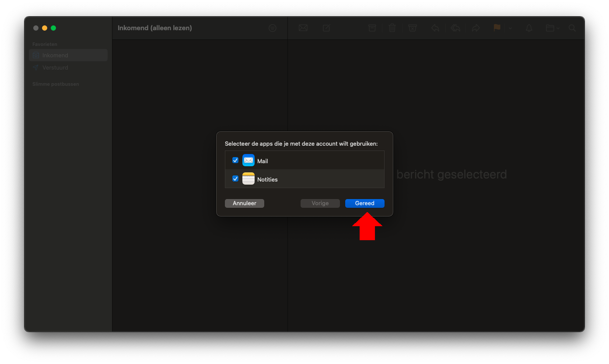Delete the message with the trash icon
Screen dimensions: 609x364
click(x=392, y=28)
